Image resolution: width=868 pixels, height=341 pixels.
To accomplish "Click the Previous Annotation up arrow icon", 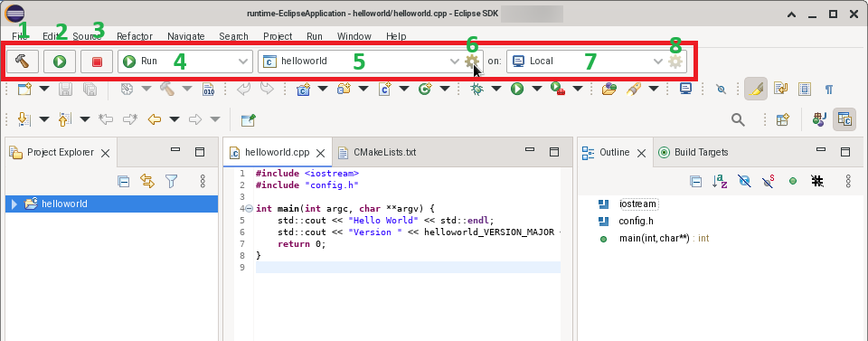I will [x=65, y=119].
